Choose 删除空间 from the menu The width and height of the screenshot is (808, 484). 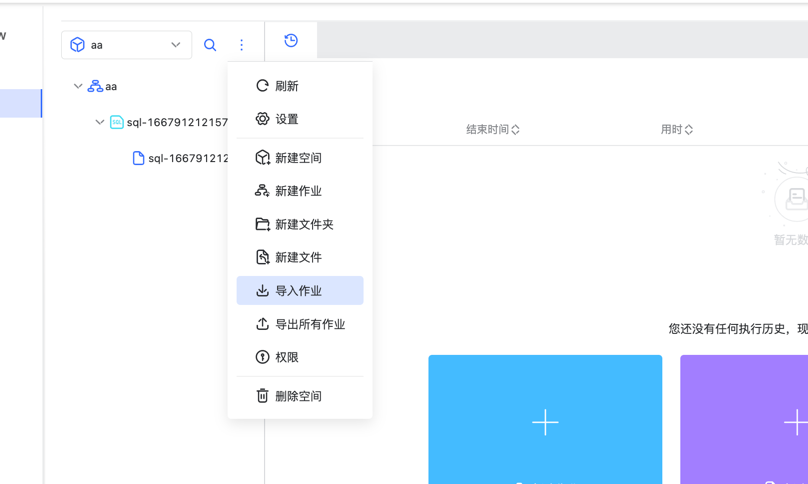point(300,395)
